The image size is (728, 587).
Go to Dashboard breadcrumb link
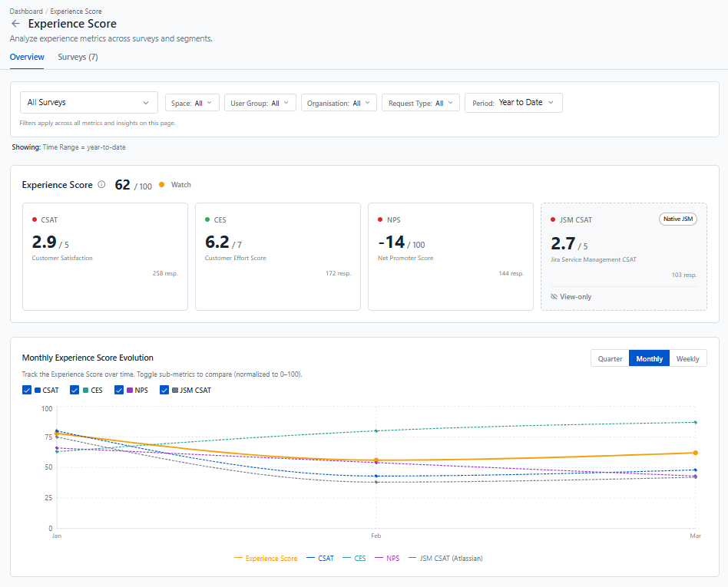tap(26, 12)
